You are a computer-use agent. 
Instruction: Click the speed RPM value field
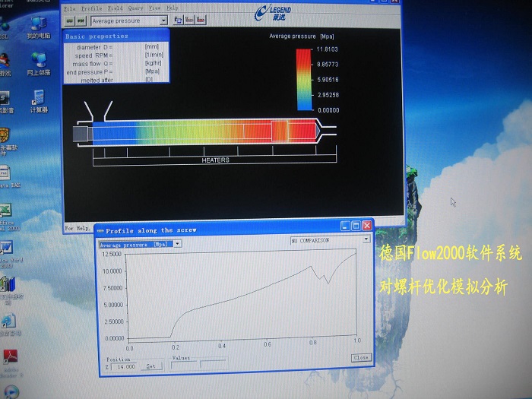(x=128, y=55)
